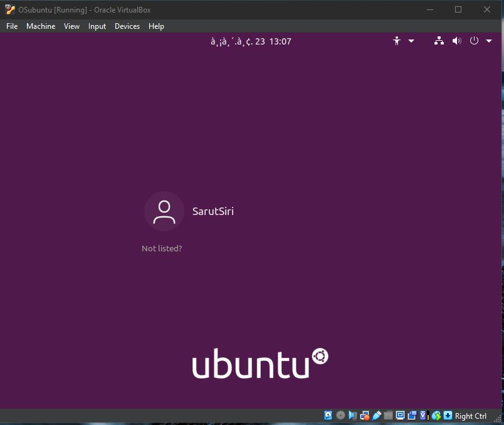Open the accessibility person icon in top bar

tap(397, 41)
